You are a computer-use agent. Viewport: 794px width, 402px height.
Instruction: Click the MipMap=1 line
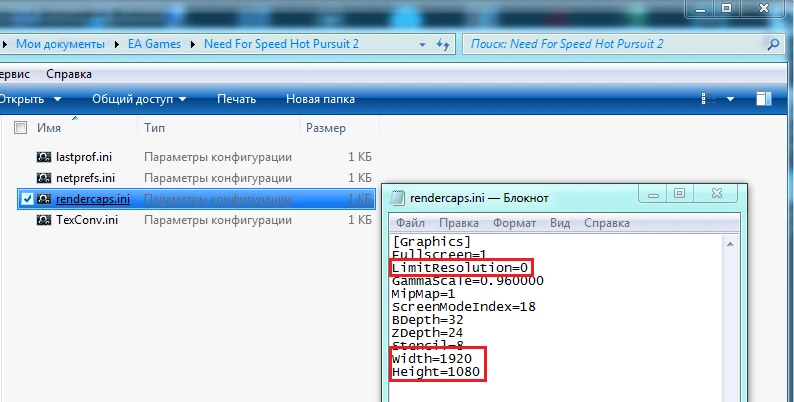(x=423, y=294)
